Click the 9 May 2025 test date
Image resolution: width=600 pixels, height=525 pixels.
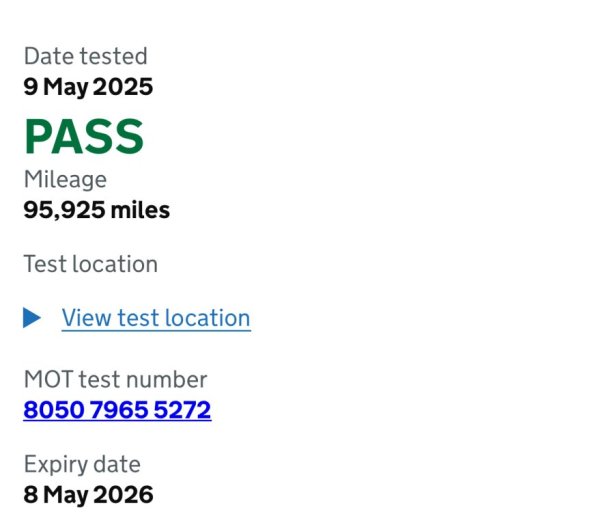pos(88,87)
